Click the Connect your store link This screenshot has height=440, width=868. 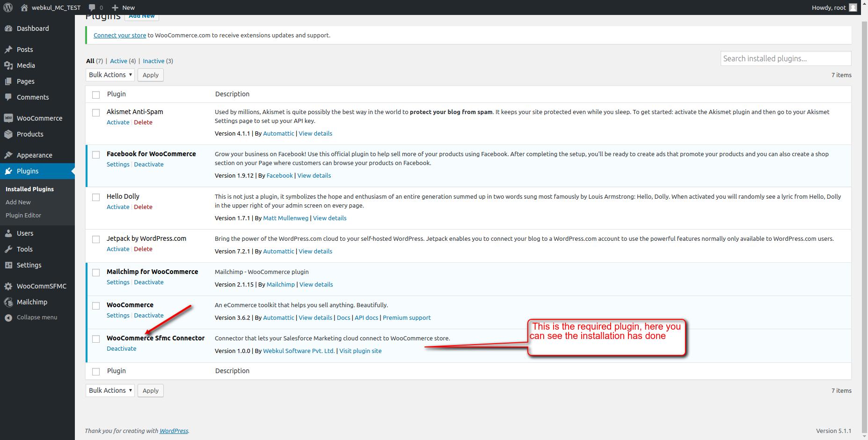[120, 35]
